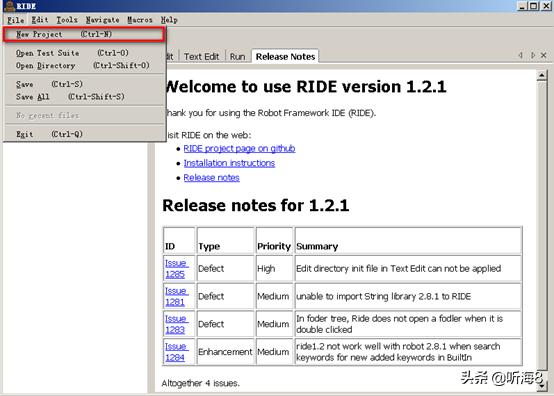Image resolution: width=554 pixels, height=396 pixels.
Task: Choose Save in the File menu
Action: 84,84
